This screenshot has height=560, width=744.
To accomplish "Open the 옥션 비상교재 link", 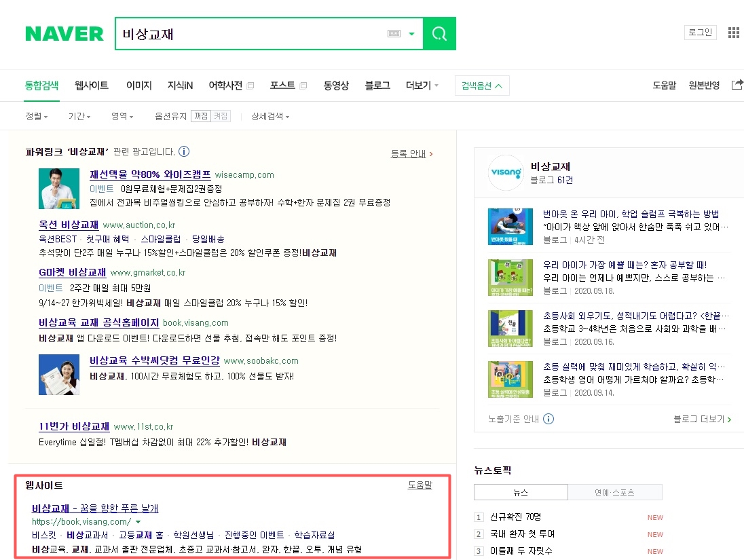I will tap(69, 225).
